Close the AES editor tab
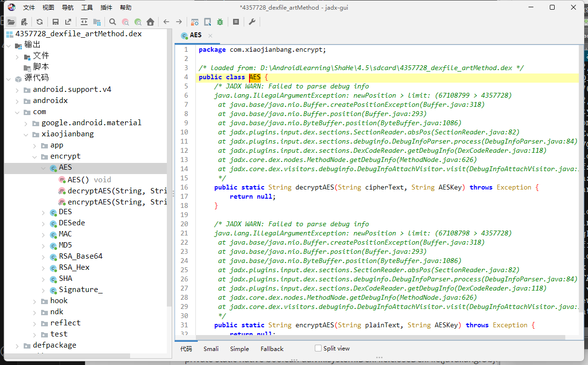 click(x=210, y=35)
